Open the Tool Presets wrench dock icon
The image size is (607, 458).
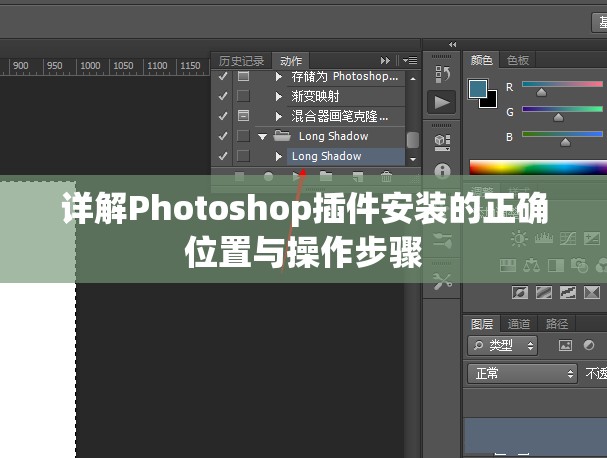click(x=442, y=281)
